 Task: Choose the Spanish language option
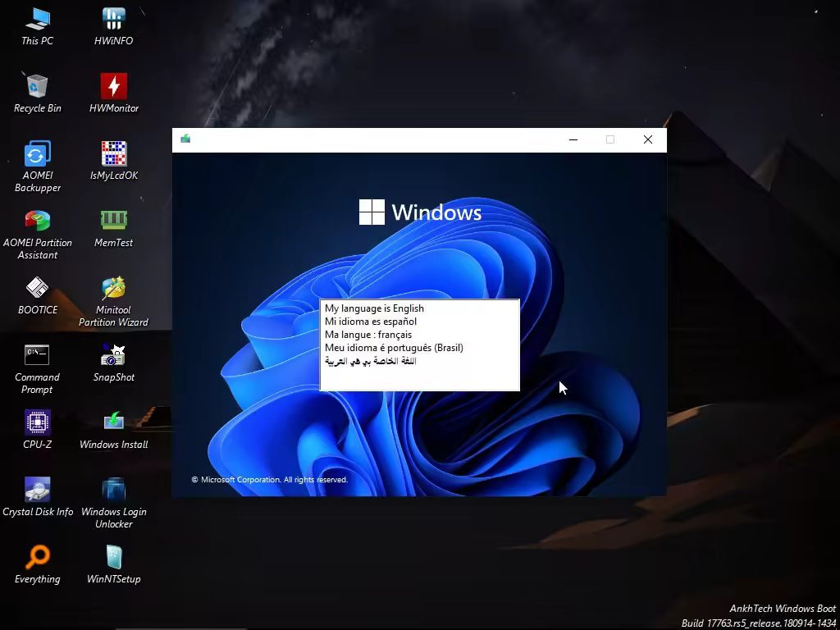[371, 322]
